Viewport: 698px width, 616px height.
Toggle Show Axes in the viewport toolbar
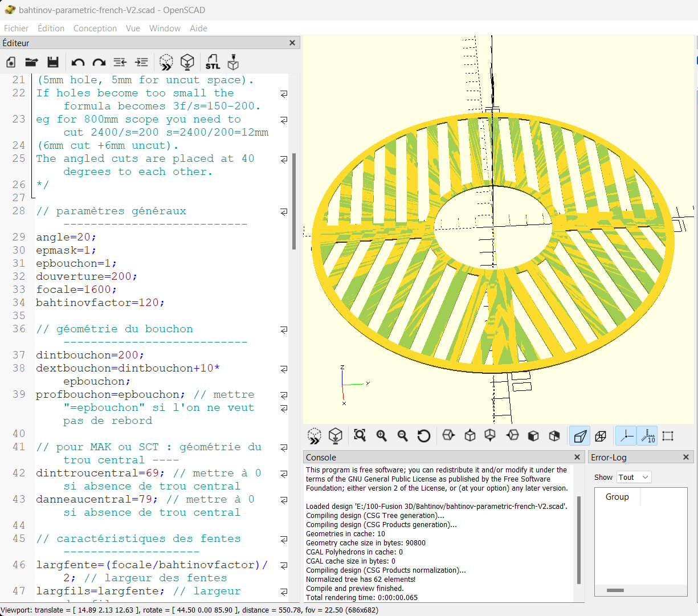point(626,436)
